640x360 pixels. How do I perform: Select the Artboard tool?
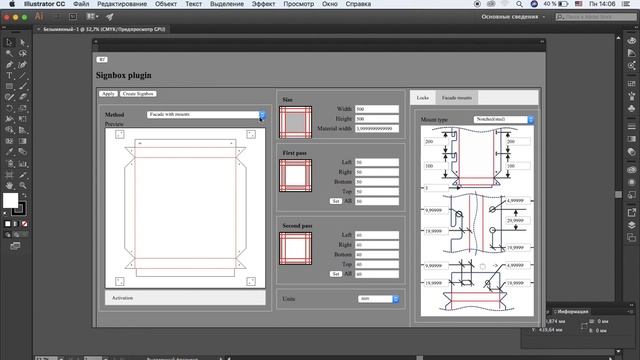pyautogui.click(x=9, y=175)
